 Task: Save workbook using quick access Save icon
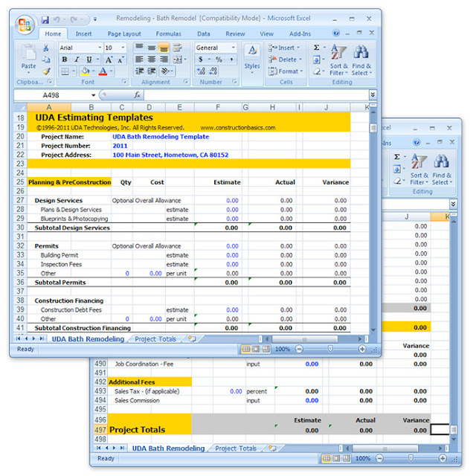(x=45, y=20)
